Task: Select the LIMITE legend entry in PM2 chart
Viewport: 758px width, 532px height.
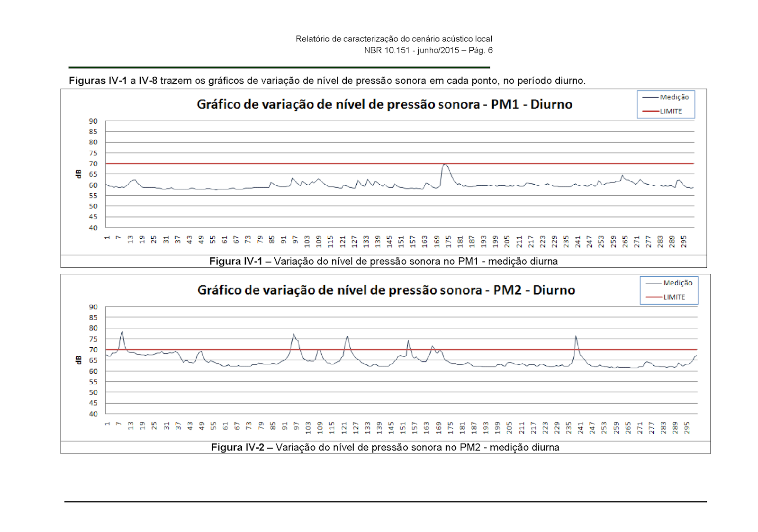Action: click(674, 297)
